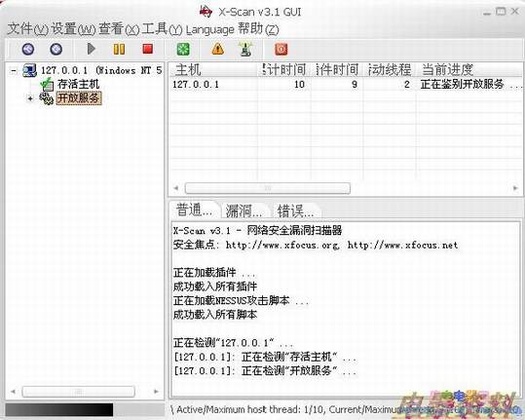This screenshot has height=420, width=525.
Task: Click the red square icon at toolbar end
Action: click(281, 50)
